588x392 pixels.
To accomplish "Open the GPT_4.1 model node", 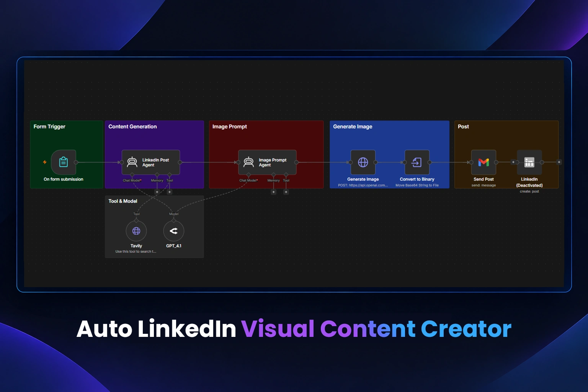I will [174, 231].
